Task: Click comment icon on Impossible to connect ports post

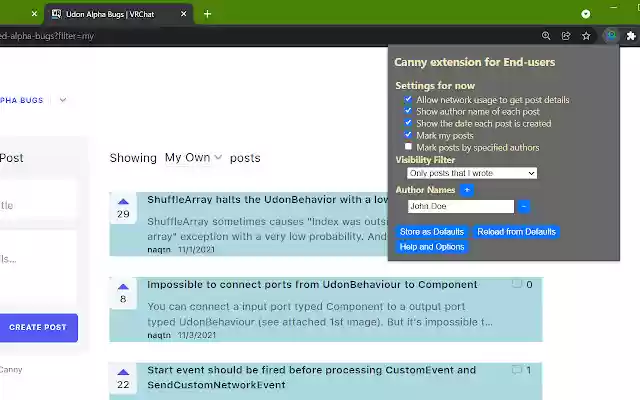Action: pyautogui.click(x=517, y=284)
